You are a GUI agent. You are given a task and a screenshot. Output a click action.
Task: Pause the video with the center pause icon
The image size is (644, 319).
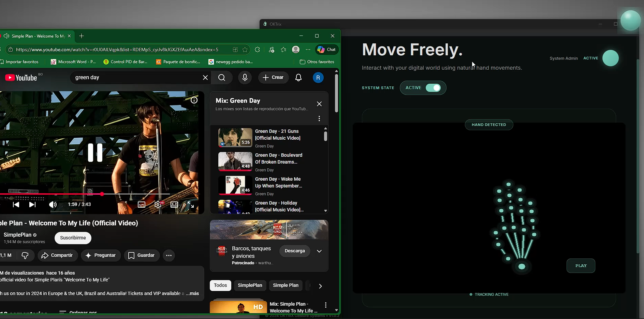pyautogui.click(x=95, y=152)
